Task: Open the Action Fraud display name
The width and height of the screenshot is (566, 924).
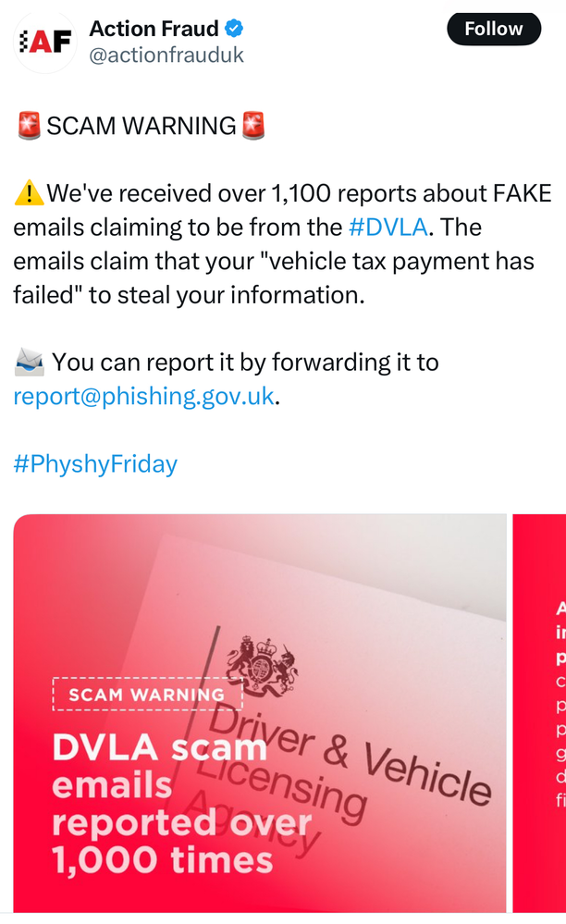Action: point(154,29)
